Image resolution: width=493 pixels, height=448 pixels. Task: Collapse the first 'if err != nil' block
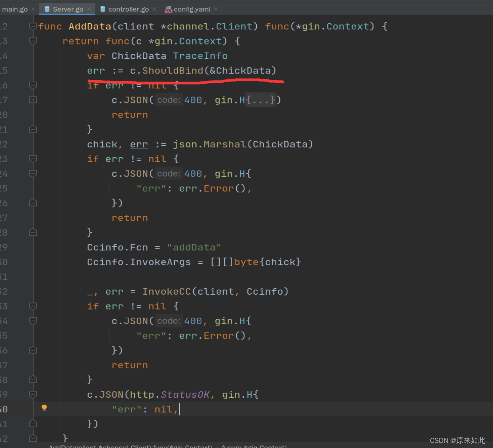coord(33,85)
